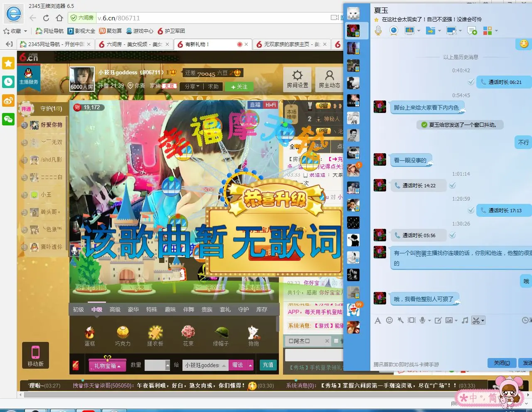Open the emoji picker in the chat toolbar

click(x=389, y=320)
